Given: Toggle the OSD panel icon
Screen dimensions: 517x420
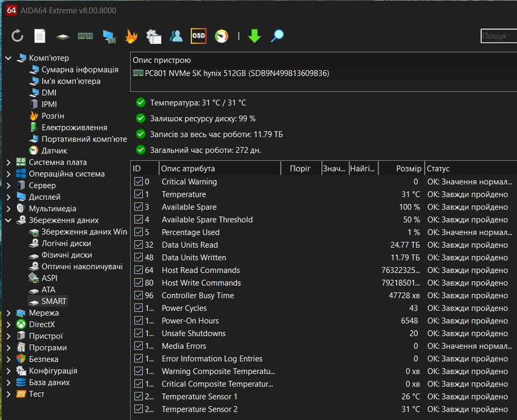Looking at the screenshot, I should [x=199, y=36].
